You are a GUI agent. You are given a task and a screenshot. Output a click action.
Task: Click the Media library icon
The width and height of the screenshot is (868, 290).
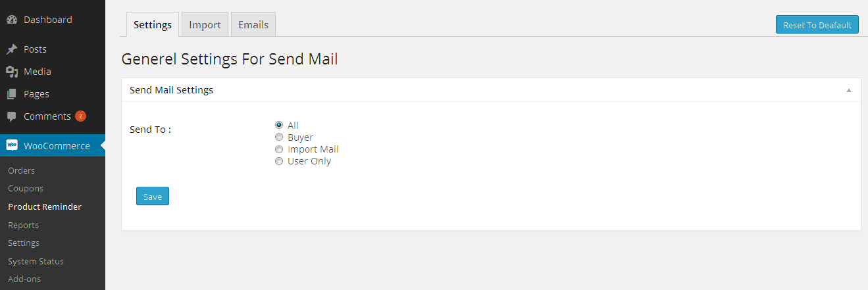(x=12, y=72)
